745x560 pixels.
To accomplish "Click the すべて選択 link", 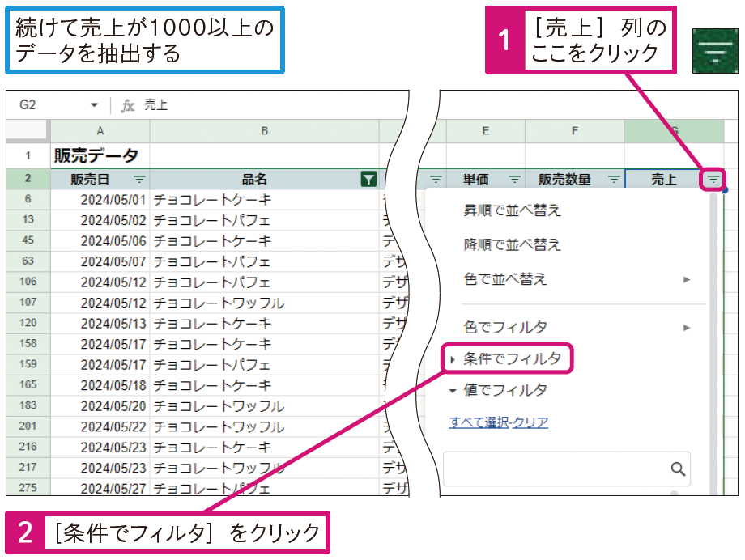I will tap(479, 422).
